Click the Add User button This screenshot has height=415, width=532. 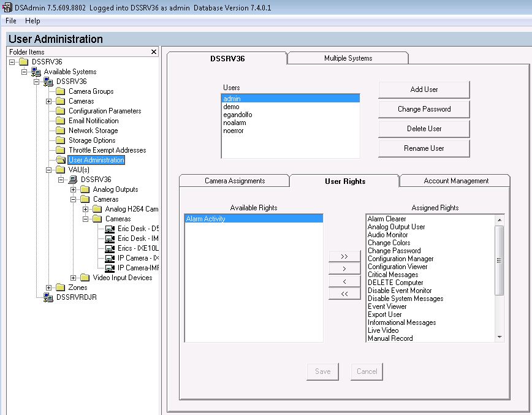(x=424, y=89)
